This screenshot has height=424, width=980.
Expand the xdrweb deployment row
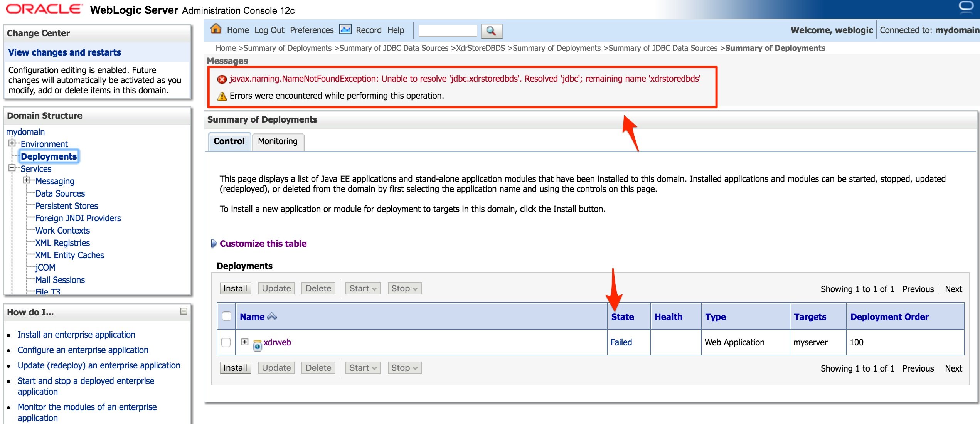(x=244, y=342)
